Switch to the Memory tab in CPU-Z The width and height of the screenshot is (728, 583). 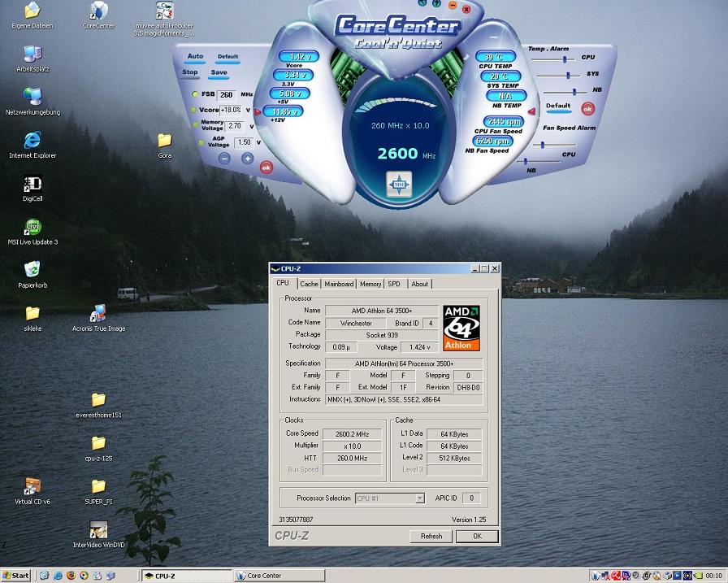point(370,284)
